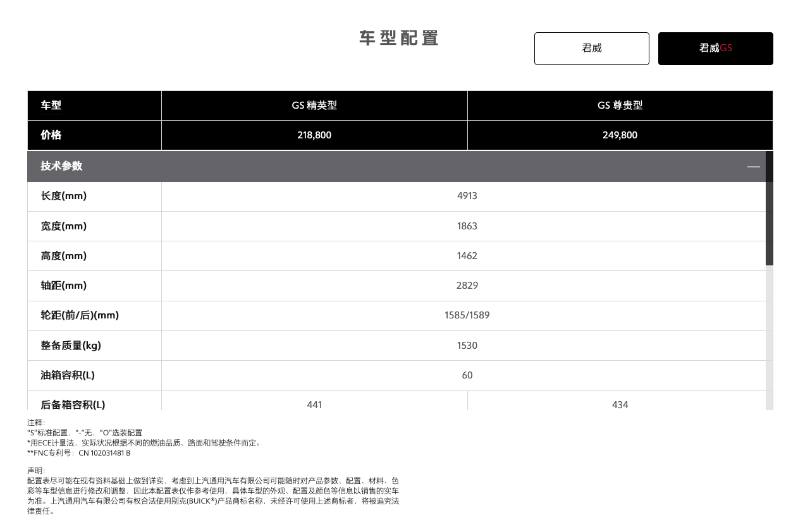Select the GS 尊贵型 column header
This screenshot has height=532, width=810.
tap(620, 106)
